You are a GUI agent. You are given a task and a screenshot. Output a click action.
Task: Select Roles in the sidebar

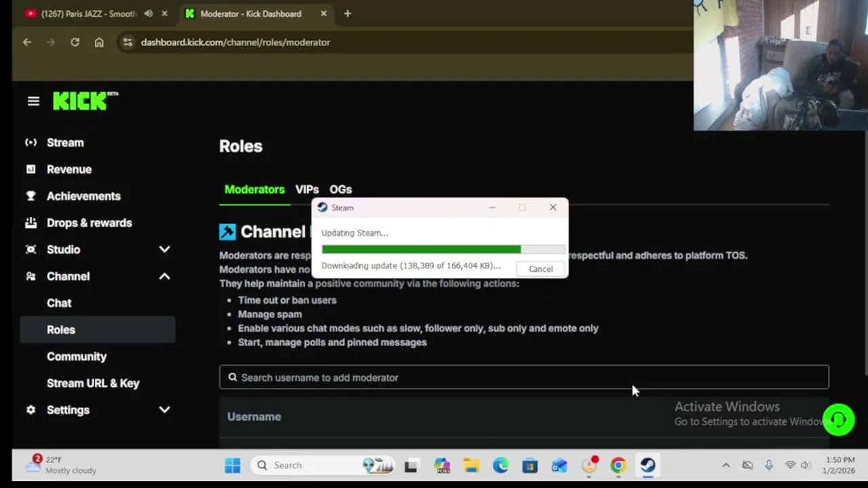[98, 329]
